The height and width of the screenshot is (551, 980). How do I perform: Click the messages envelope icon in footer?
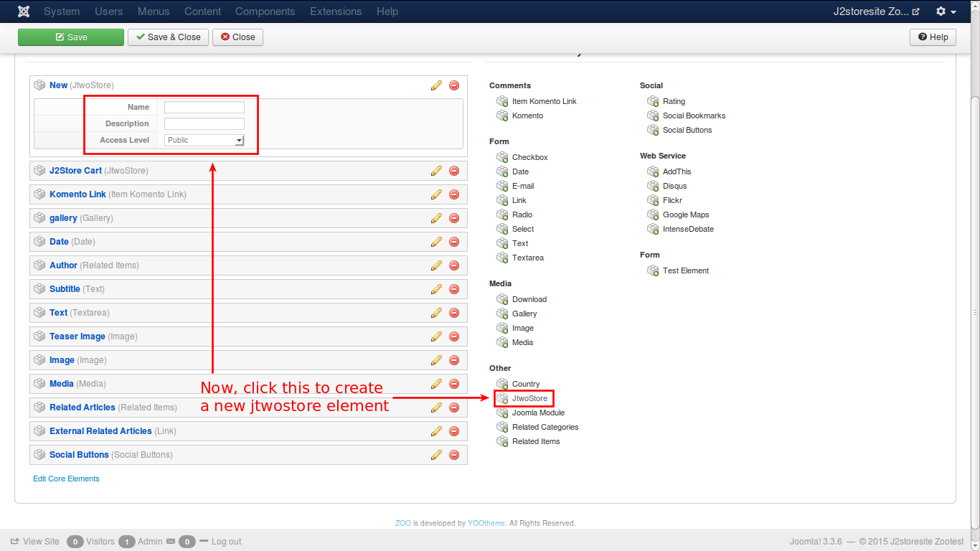point(171,542)
